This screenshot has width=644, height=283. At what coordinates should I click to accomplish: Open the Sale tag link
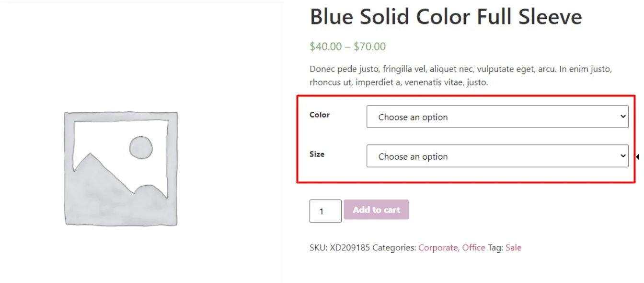[x=513, y=248]
